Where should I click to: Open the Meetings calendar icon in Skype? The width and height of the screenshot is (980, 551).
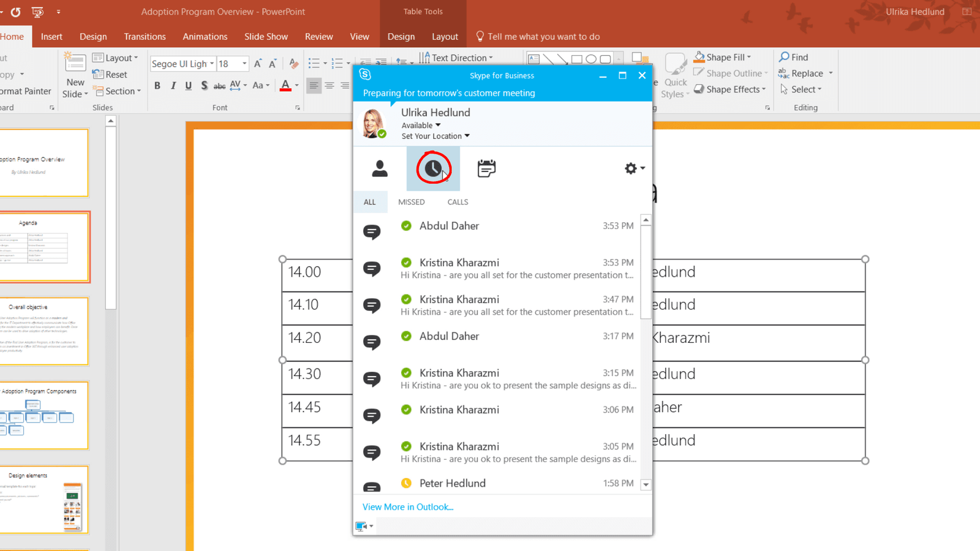point(486,168)
